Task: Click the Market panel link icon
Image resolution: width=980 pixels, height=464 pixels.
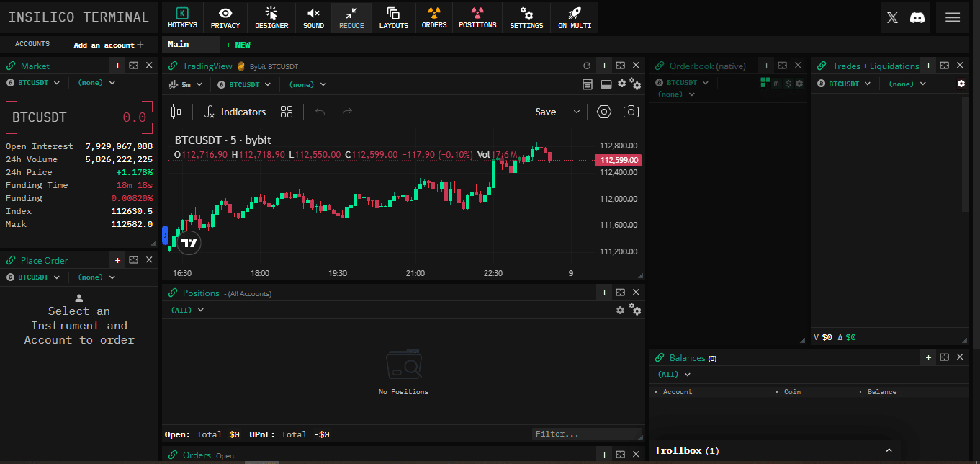Action: tap(11, 66)
